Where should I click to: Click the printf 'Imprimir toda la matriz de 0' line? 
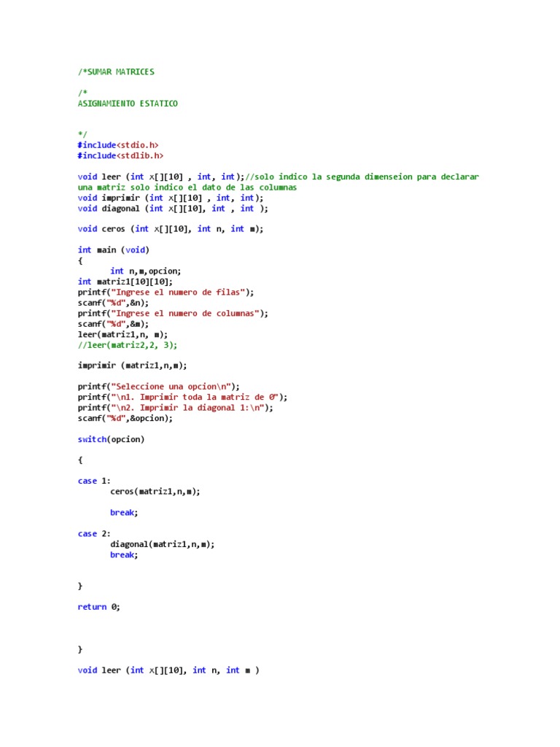182,397
